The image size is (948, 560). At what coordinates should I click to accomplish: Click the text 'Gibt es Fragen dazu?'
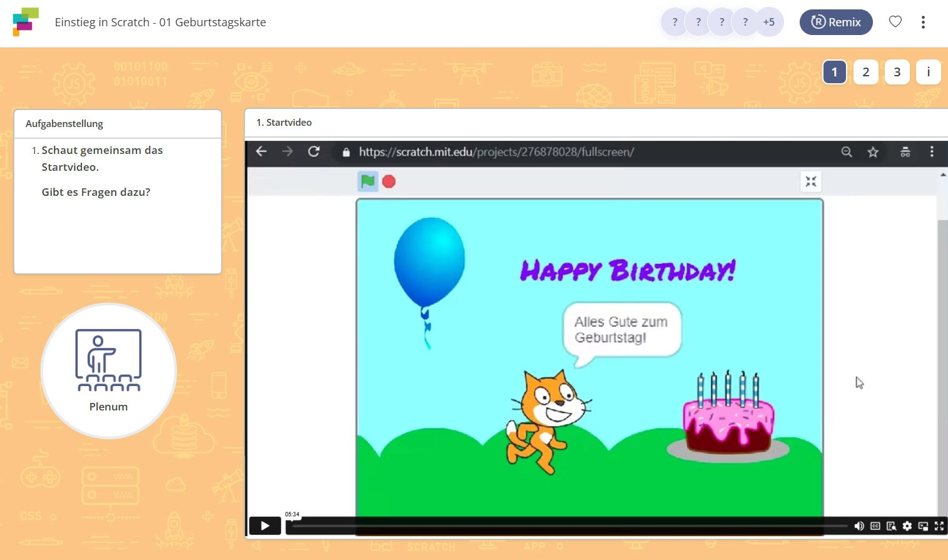click(x=96, y=192)
